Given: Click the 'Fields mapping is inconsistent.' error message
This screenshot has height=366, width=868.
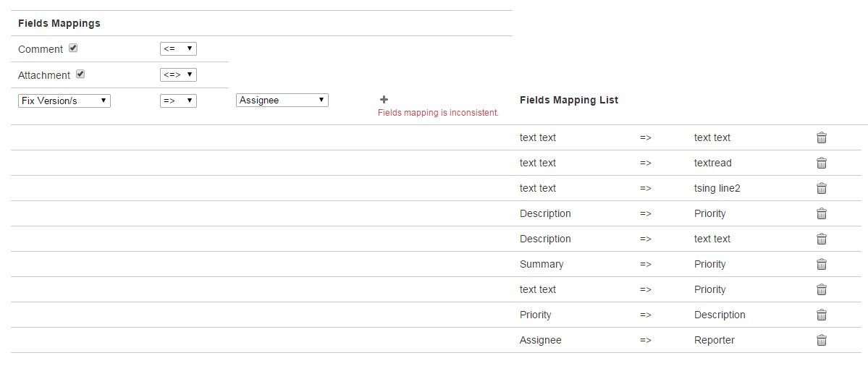Looking at the screenshot, I should click(x=438, y=113).
